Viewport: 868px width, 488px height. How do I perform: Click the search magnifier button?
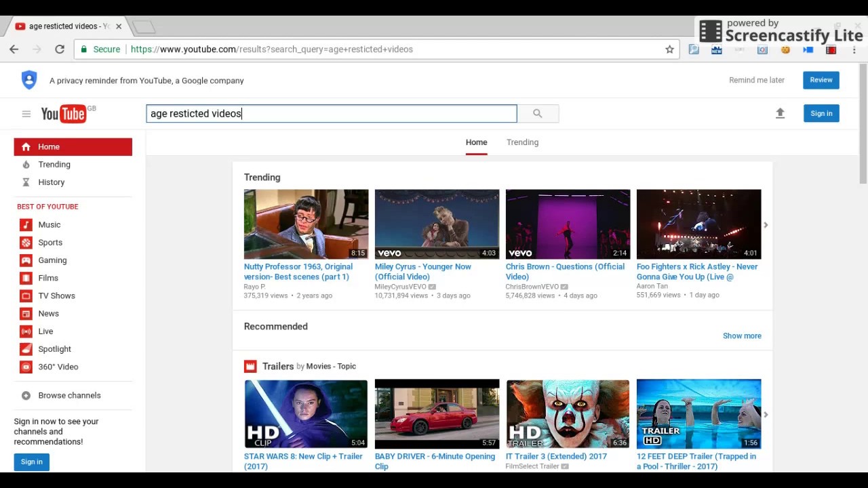pyautogui.click(x=538, y=114)
